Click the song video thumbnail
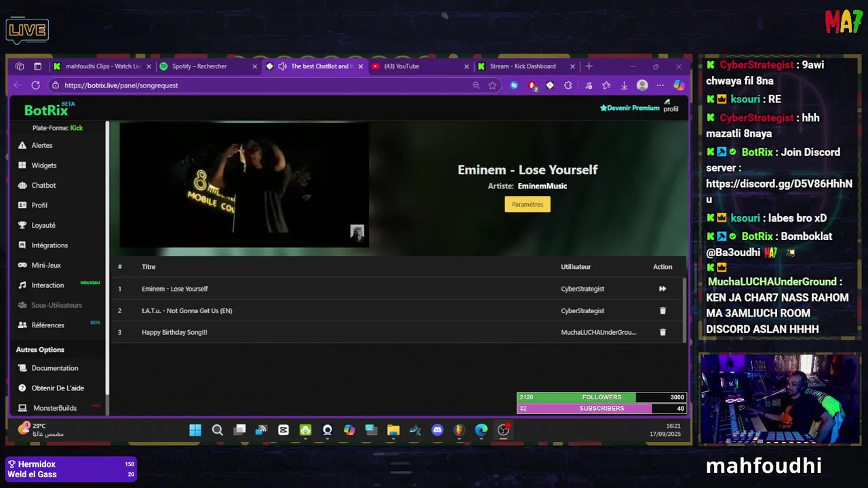 coord(244,185)
